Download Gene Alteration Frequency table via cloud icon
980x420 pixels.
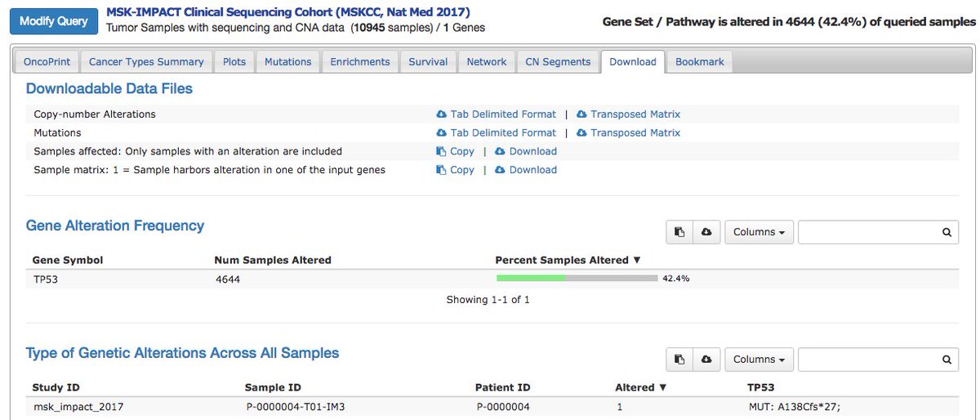point(706,232)
